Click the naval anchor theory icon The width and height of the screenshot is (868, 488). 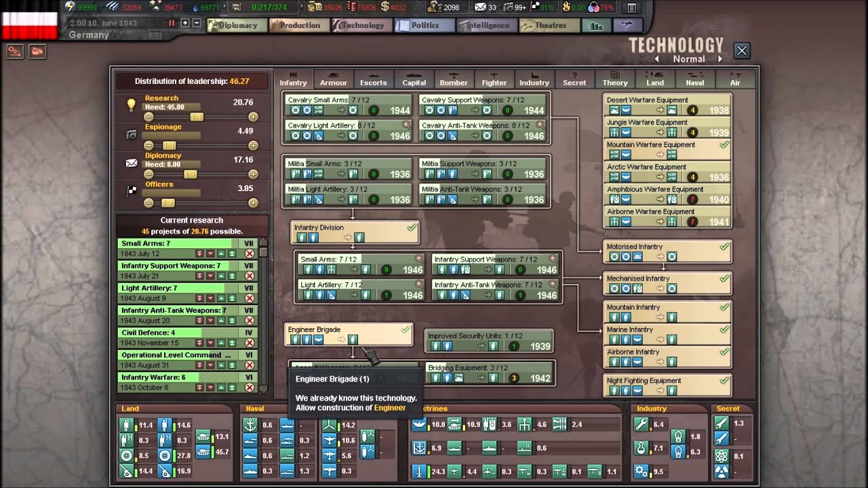tap(249, 425)
